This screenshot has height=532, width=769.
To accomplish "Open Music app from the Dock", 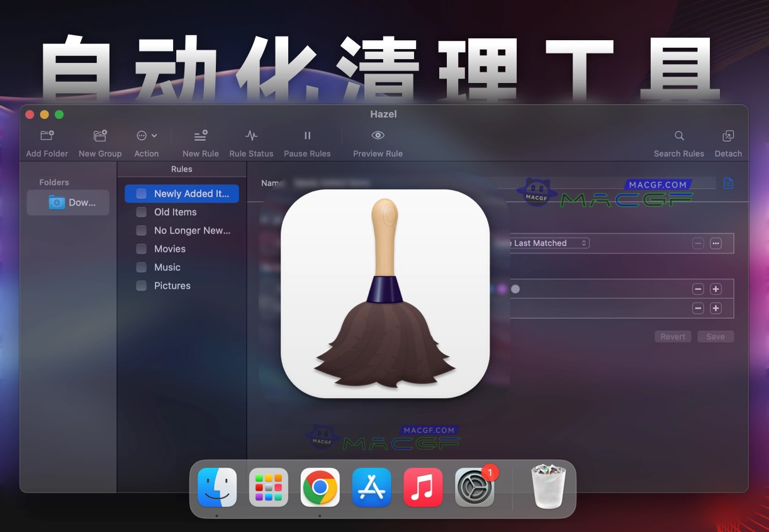I will pos(423,487).
